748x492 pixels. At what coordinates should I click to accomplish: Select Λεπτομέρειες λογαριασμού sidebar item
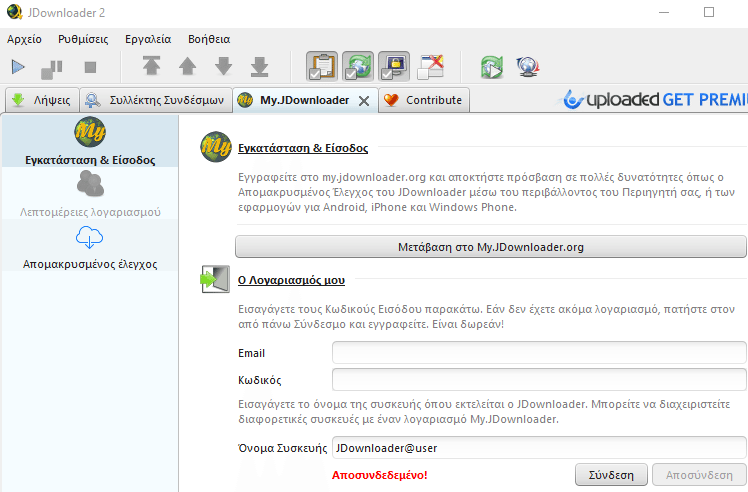tap(90, 193)
